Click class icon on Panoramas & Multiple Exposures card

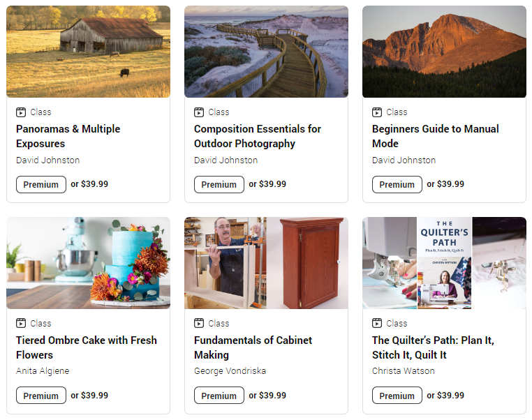[21, 112]
